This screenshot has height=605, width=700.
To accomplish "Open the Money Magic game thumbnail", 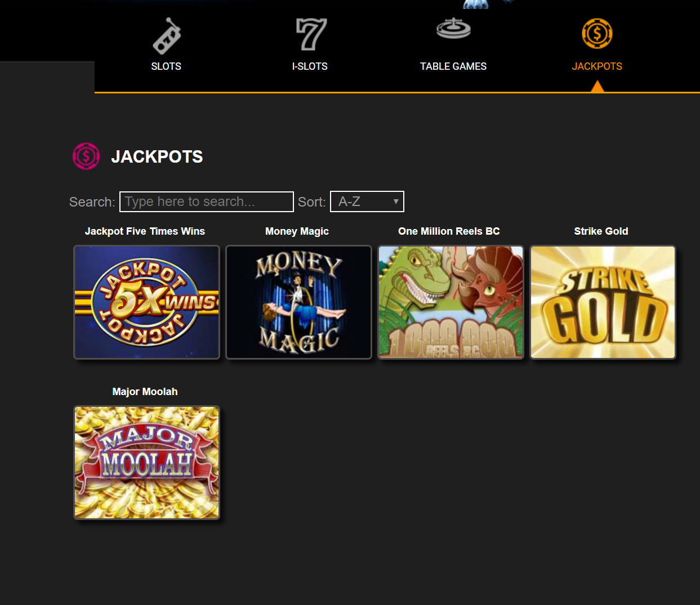I will pyautogui.click(x=298, y=302).
